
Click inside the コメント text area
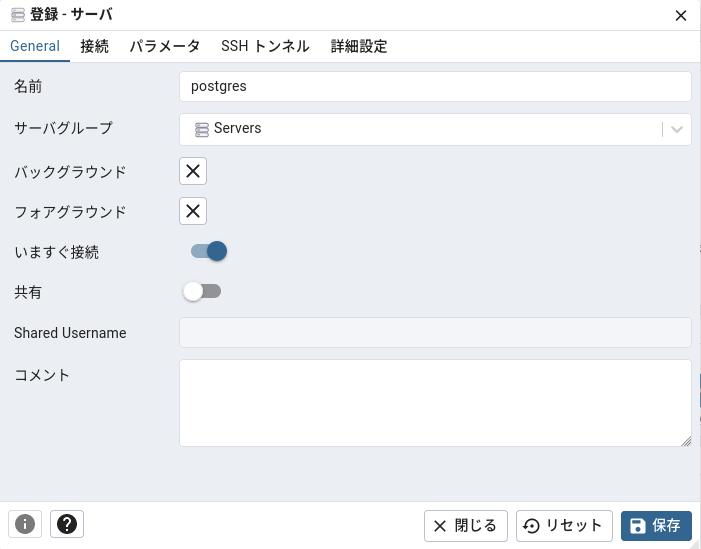tap(435, 402)
